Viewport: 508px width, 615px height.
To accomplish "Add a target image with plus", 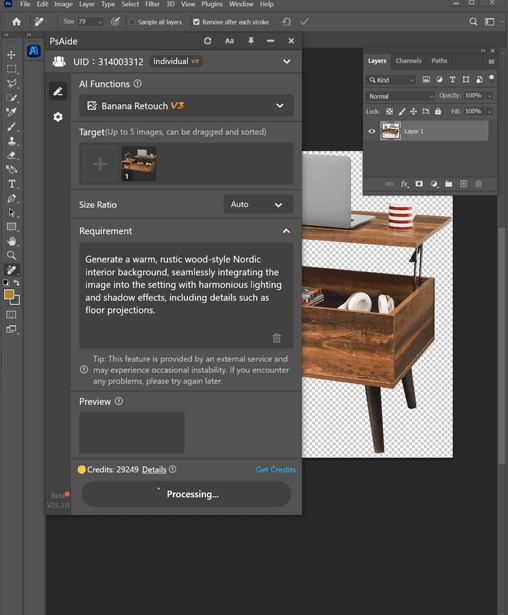I will pos(100,164).
